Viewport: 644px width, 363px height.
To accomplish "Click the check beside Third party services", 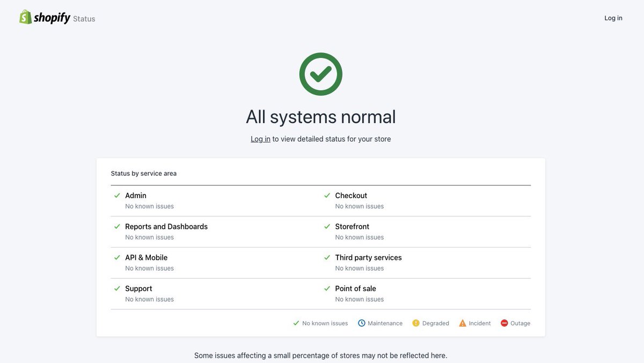I will click(327, 257).
